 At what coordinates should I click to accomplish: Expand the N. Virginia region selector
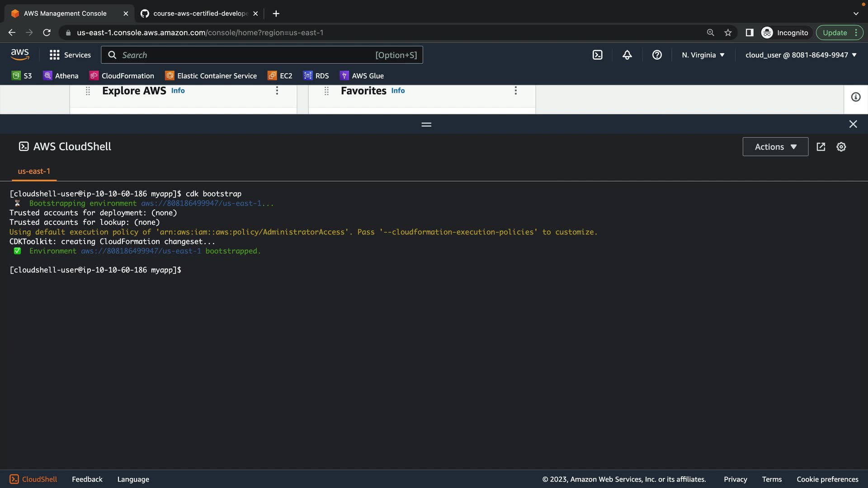pyautogui.click(x=703, y=55)
